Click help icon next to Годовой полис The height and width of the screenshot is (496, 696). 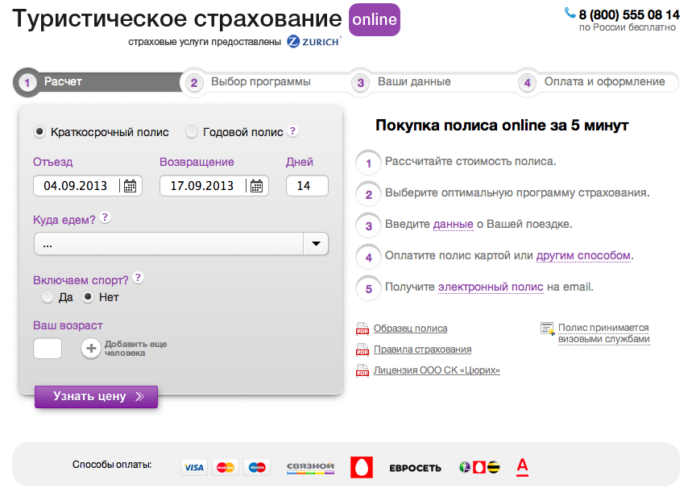tap(293, 131)
